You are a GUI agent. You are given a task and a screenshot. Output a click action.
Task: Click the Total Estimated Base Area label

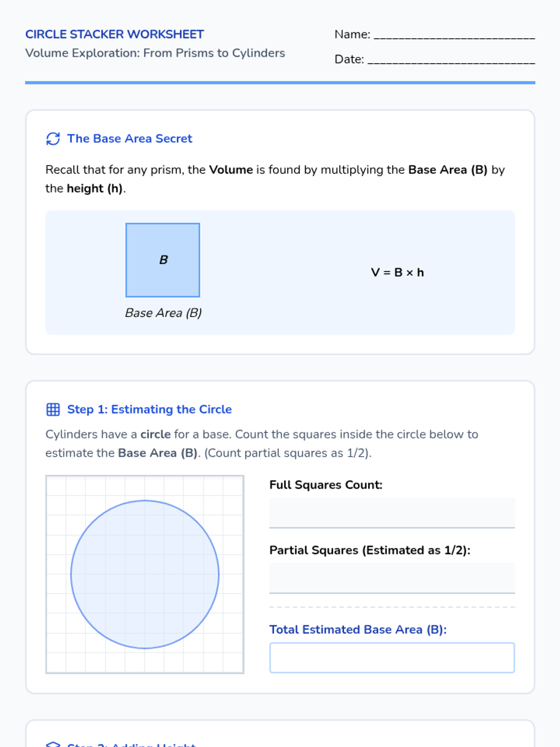click(357, 629)
